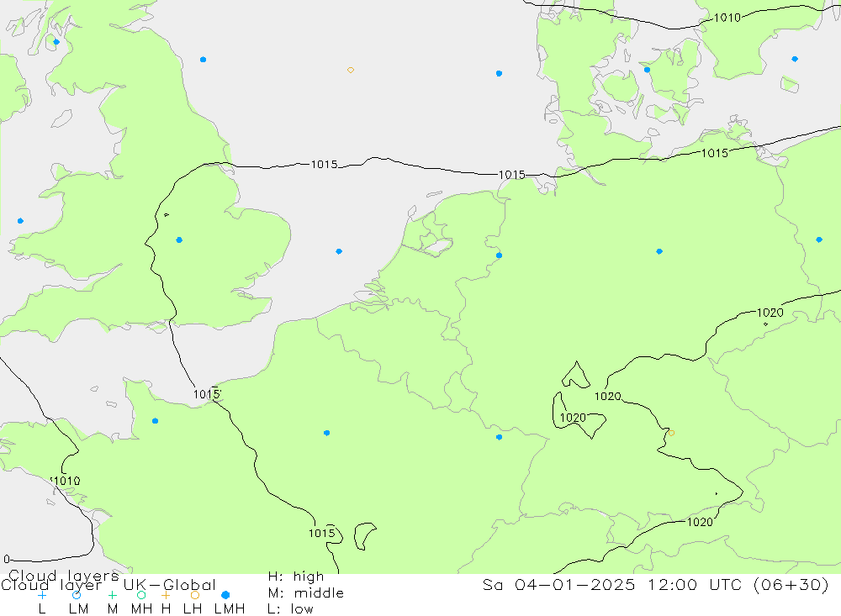Click the 'LMH' legend label
The width and height of the screenshot is (841, 616).
coord(230,609)
